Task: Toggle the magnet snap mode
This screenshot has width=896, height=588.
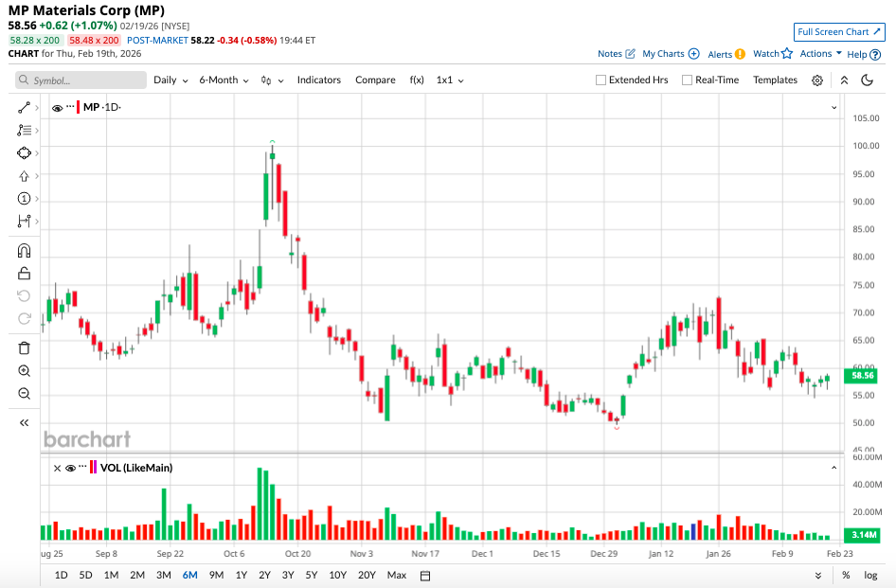Action: tap(24, 251)
